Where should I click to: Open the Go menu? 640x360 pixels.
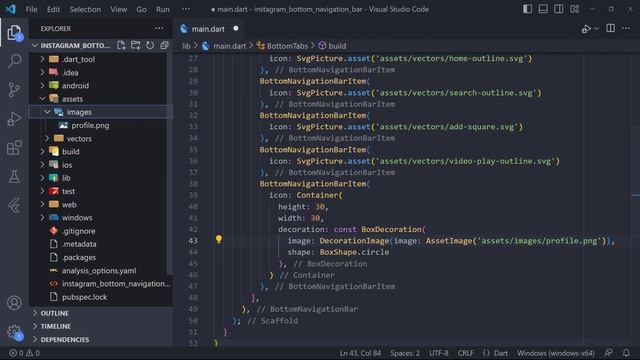[141, 9]
